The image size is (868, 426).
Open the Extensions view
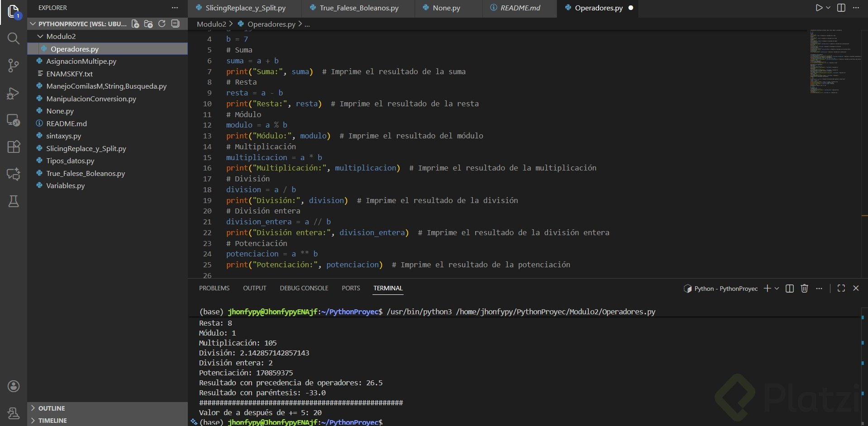14,147
